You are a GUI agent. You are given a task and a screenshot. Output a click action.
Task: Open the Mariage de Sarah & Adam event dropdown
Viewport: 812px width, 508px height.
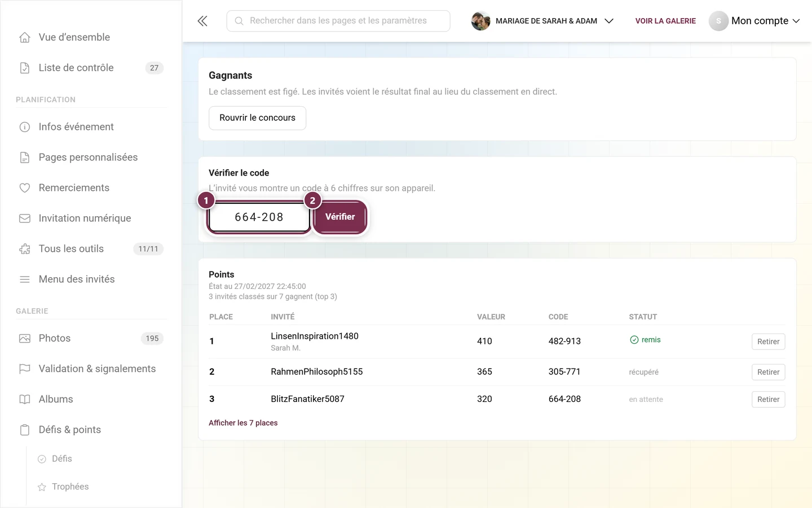point(542,21)
